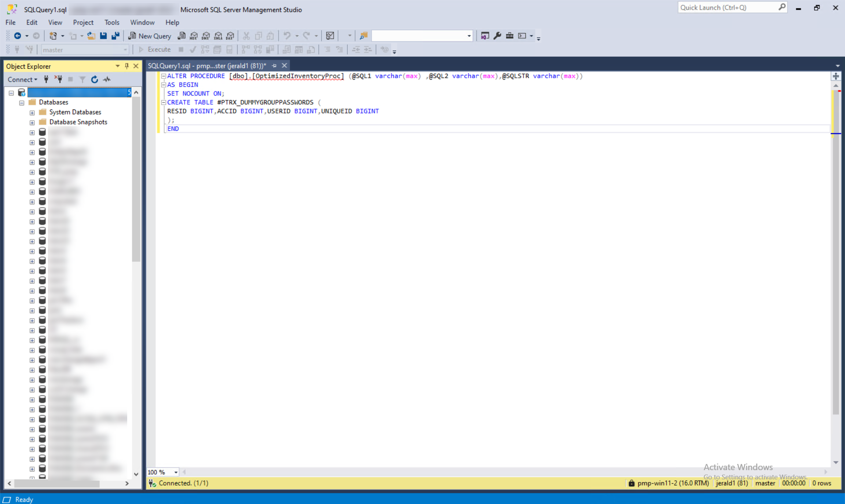Select the SQLQuery1.sql document tab
This screenshot has width=845, height=504.
point(207,66)
